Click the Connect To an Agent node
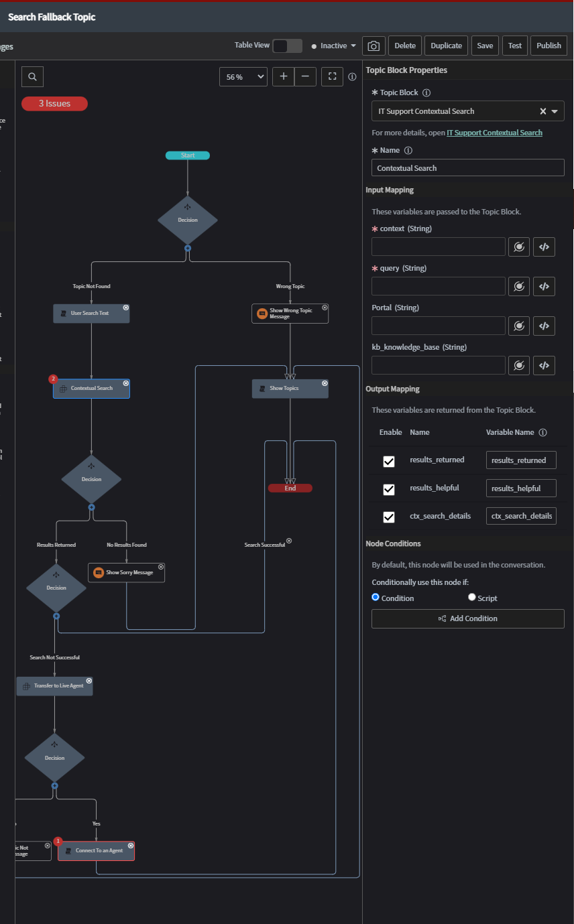 tap(96, 850)
